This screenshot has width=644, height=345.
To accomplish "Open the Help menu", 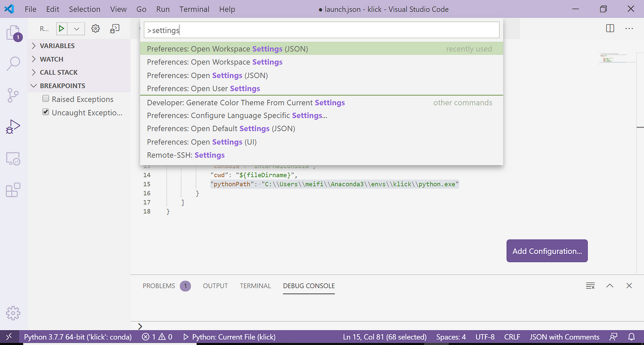I will [227, 9].
